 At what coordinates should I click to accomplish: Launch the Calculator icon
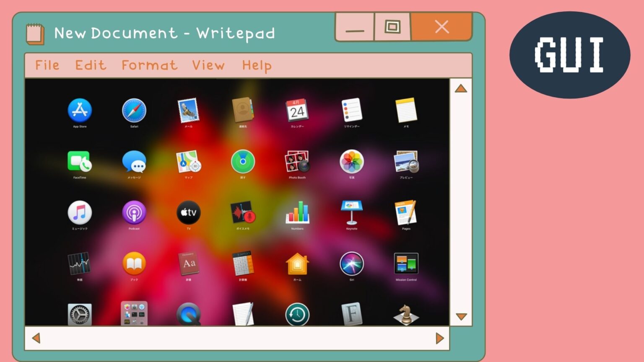(243, 264)
